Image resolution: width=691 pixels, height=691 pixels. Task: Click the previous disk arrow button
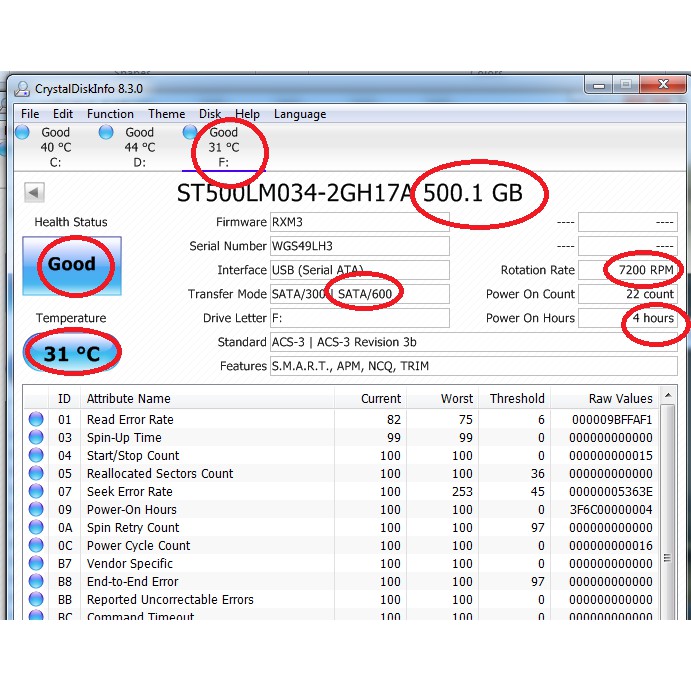(x=34, y=193)
